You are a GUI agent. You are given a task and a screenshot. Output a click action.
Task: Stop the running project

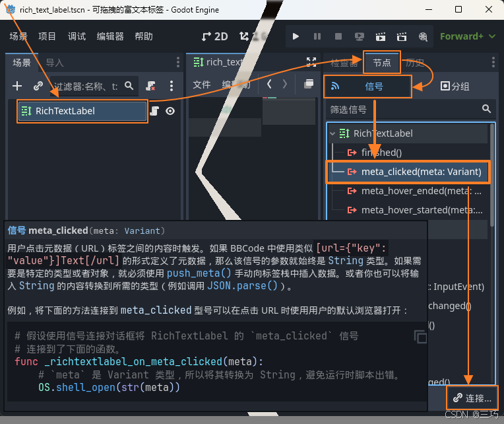point(338,36)
